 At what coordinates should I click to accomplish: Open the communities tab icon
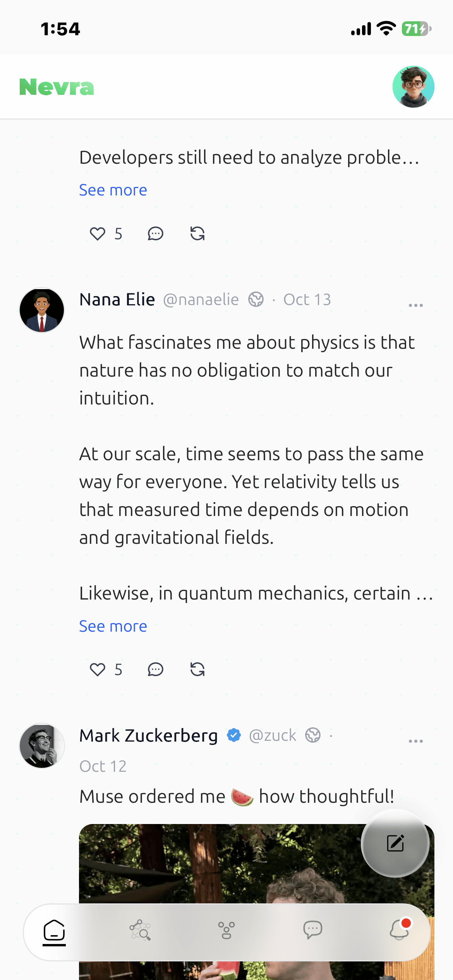coord(226,930)
